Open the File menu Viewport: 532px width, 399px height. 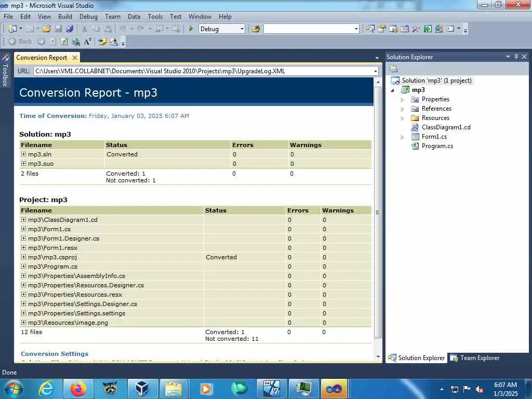(8, 16)
